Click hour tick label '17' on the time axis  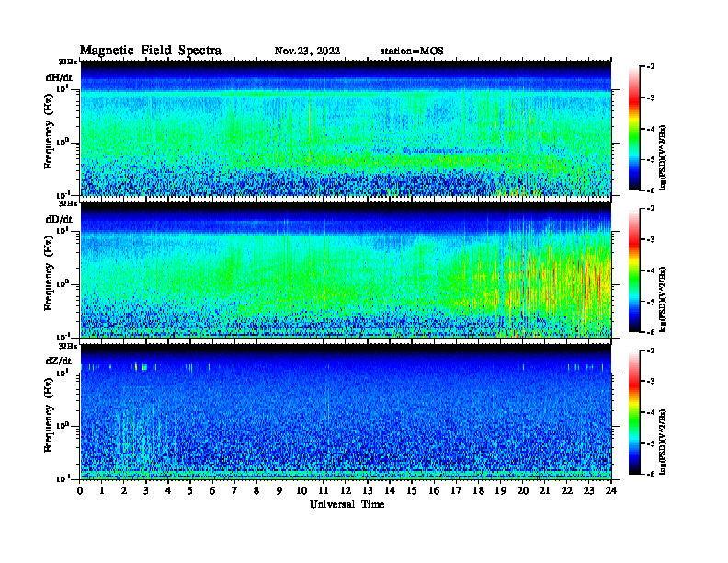(x=456, y=491)
